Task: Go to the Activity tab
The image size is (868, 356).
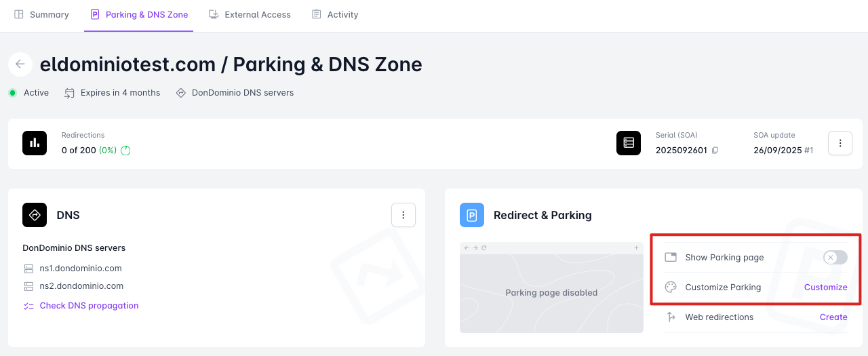Action: click(x=335, y=15)
